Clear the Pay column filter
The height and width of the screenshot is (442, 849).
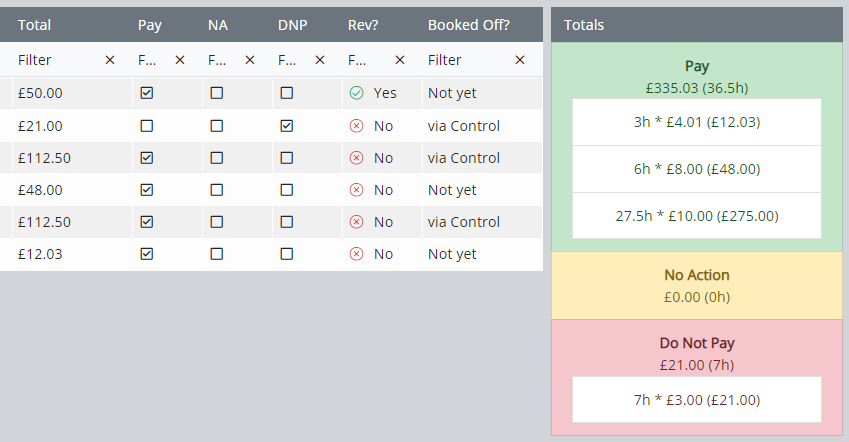tap(180, 60)
